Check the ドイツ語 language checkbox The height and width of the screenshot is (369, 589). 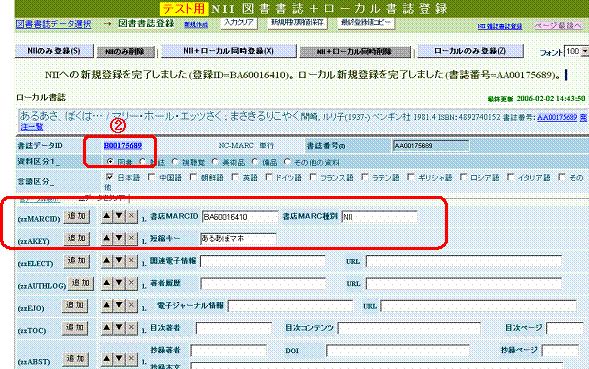coord(269,177)
